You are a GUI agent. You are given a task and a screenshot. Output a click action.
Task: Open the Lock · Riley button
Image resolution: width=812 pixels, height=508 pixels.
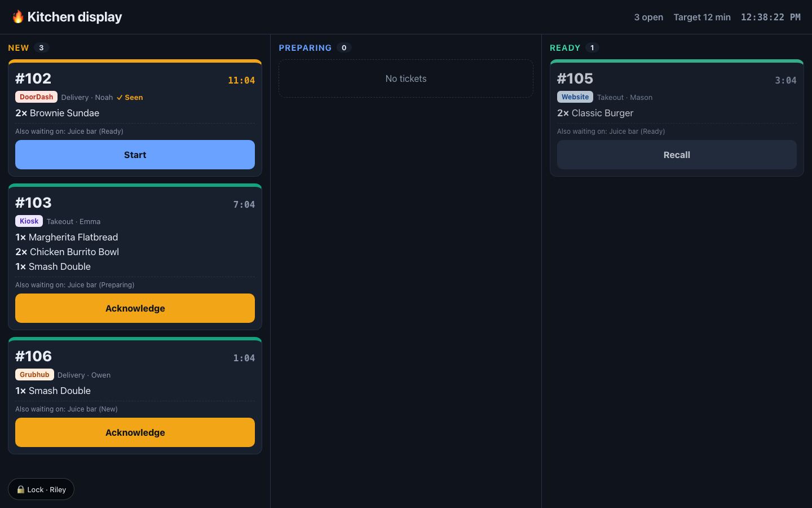tap(41, 489)
